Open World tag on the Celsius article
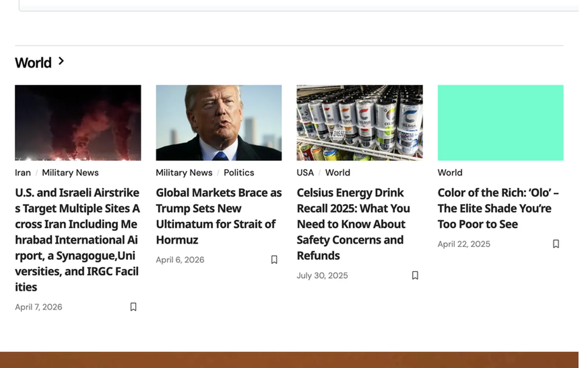Screen dimensions: 588x368 [338, 173]
